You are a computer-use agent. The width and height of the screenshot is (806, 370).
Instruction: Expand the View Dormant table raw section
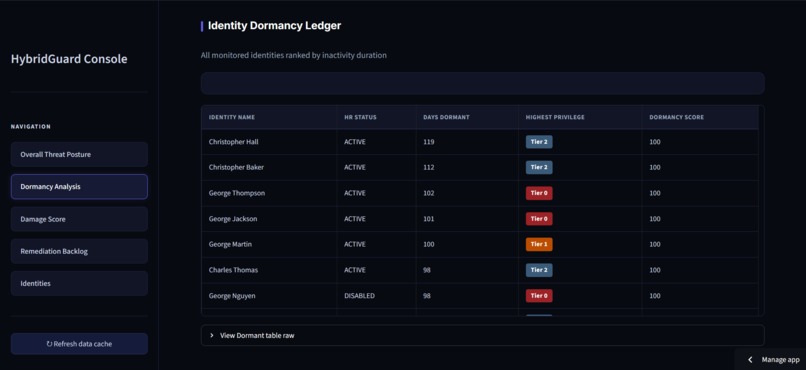[482, 335]
